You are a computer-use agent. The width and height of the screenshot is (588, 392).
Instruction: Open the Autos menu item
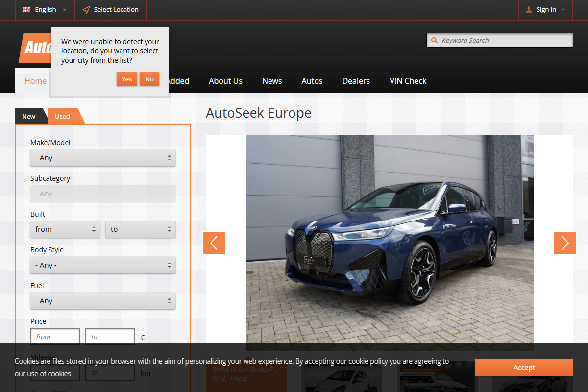312,81
